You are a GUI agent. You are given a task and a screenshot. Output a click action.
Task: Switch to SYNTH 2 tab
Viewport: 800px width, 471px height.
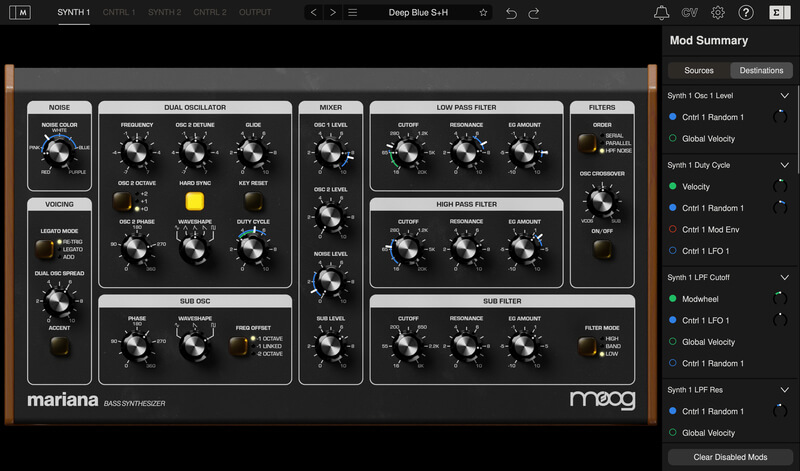[164, 12]
